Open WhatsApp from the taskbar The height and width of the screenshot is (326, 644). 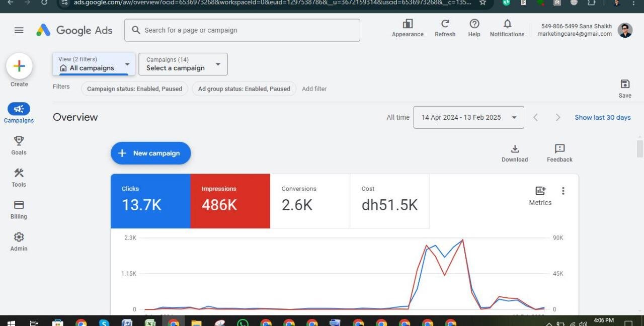(243, 323)
